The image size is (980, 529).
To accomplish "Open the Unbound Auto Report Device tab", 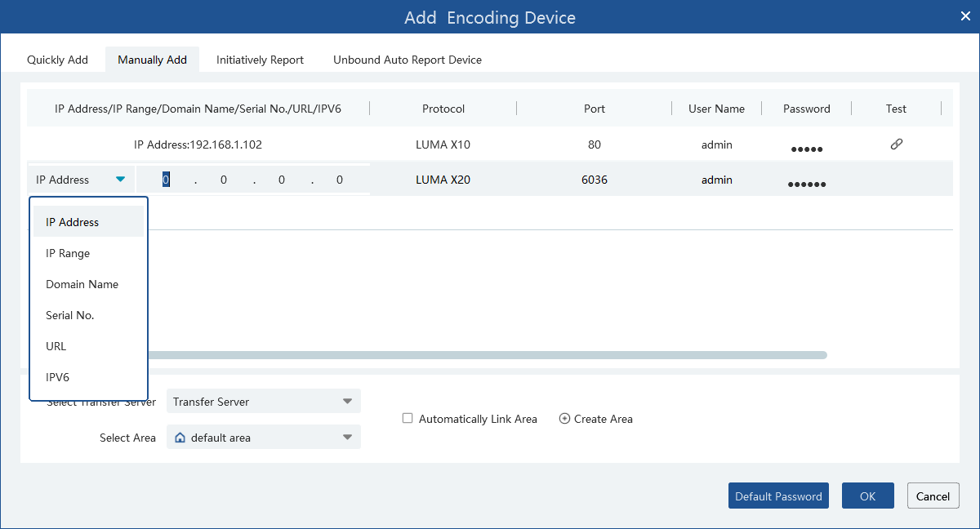I will (x=407, y=60).
